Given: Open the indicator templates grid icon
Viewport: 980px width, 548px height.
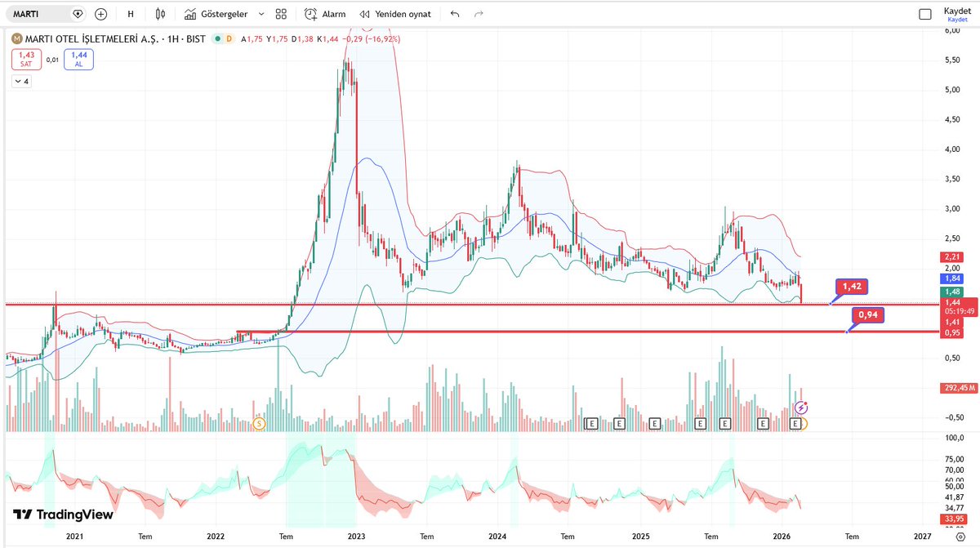Looking at the screenshot, I should (x=281, y=14).
